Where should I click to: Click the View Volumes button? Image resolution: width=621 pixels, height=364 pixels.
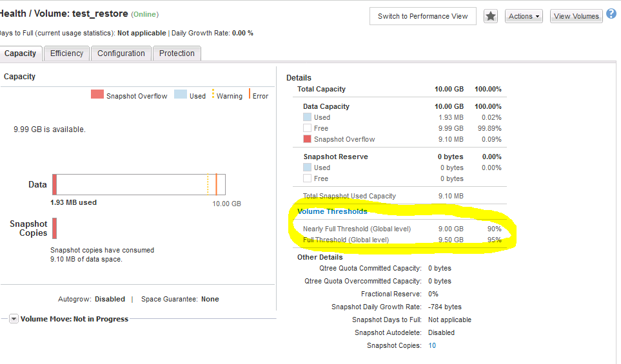click(576, 16)
